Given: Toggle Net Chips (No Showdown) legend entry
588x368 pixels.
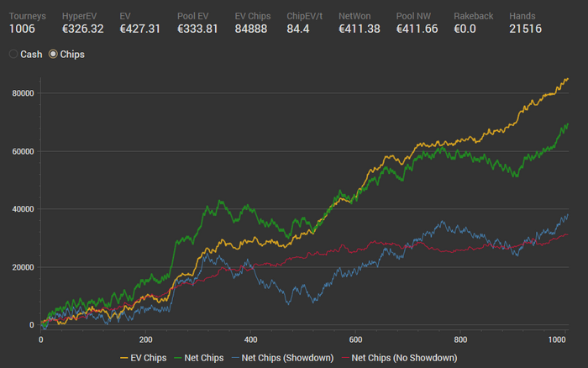Looking at the screenshot, I should point(399,358).
